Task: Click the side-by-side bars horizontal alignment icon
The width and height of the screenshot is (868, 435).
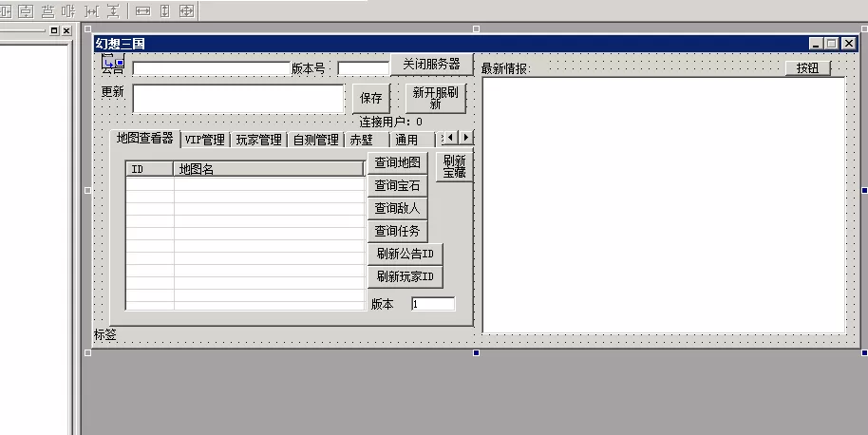Action: pyautogui.click(x=68, y=10)
